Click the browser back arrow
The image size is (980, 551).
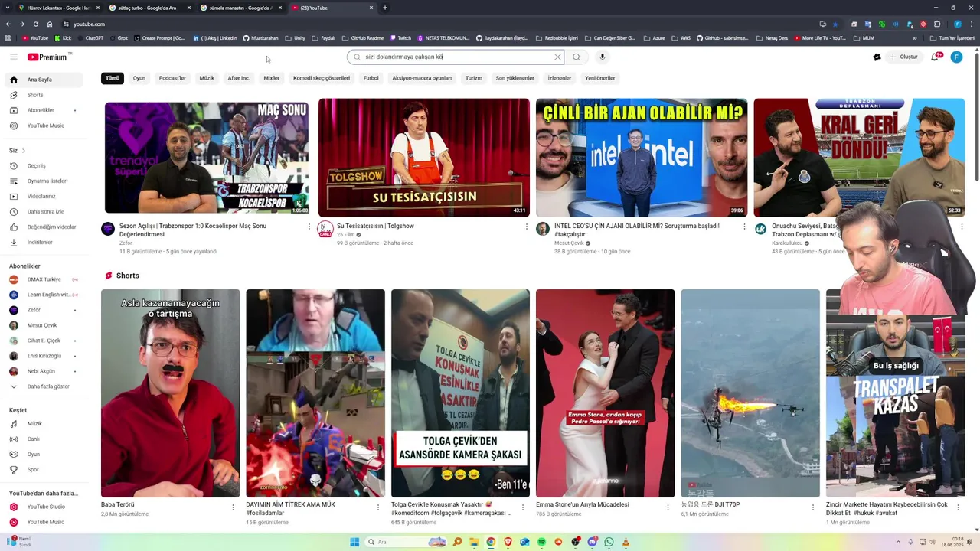(x=8, y=24)
